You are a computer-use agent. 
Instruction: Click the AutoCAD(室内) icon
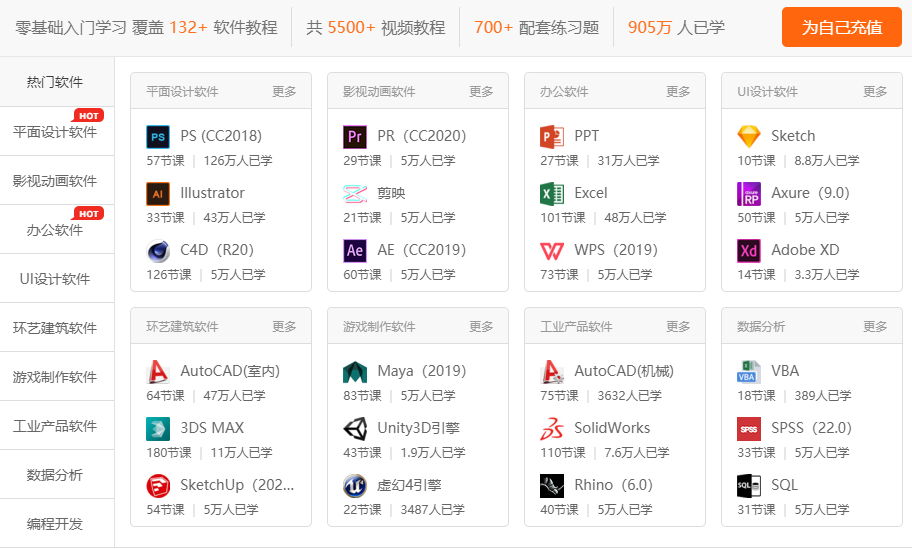coord(158,372)
